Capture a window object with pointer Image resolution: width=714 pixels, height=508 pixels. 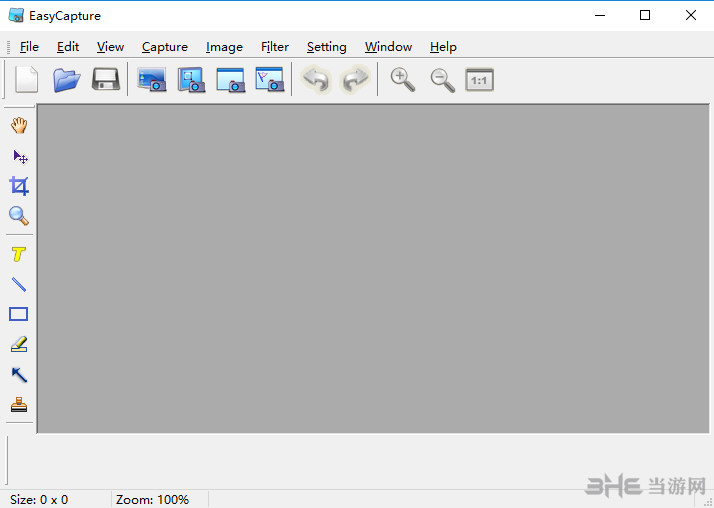270,80
